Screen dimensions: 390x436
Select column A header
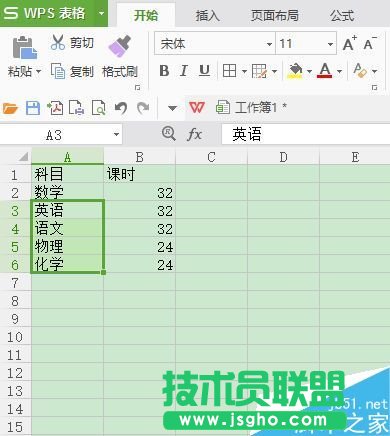click(x=67, y=157)
